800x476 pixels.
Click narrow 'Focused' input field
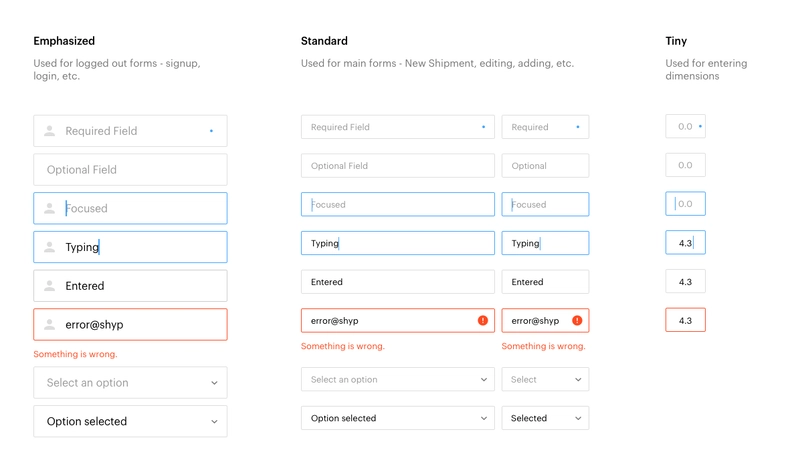point(545,204)
